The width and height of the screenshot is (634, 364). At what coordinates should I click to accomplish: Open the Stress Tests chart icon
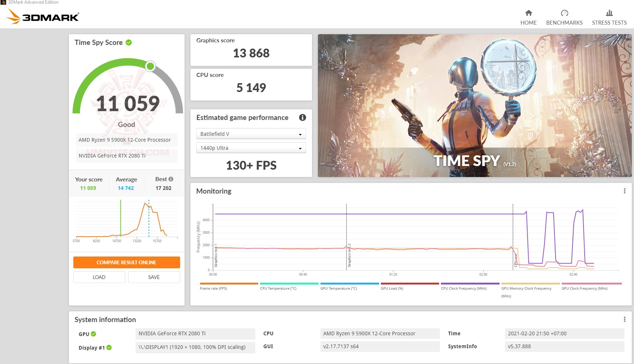(x=609, y=13)
